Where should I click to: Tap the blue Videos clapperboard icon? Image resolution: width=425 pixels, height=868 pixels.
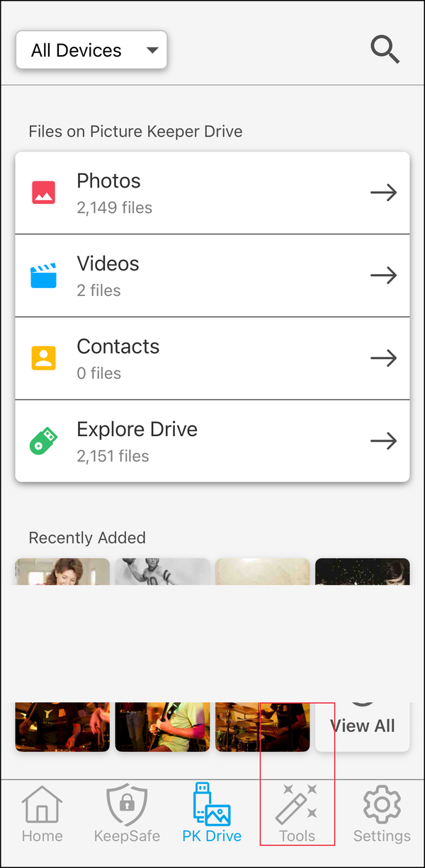tap(43, 275)
